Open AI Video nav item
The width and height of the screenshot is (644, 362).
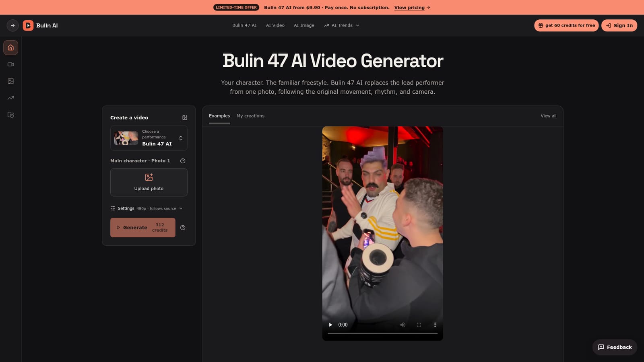[x=275, y=25]
